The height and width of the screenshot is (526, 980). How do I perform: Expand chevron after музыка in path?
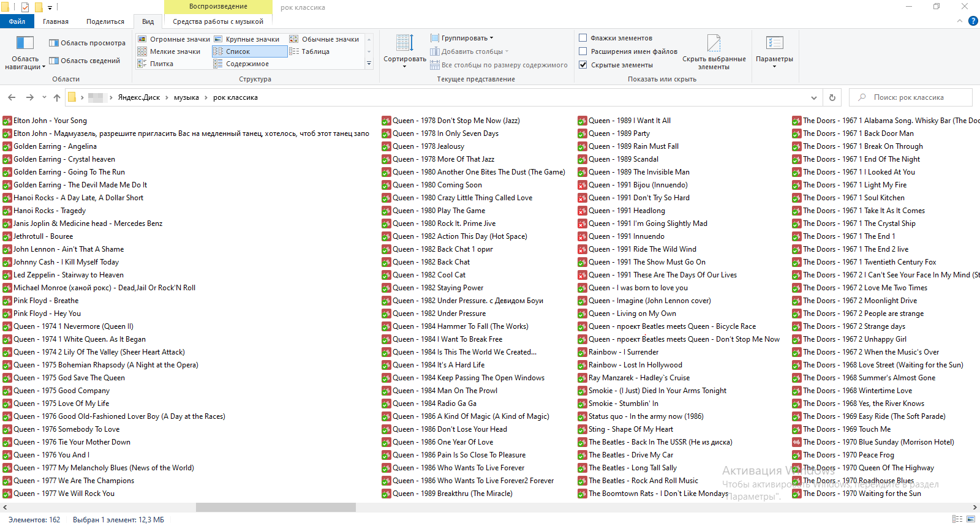coord(206,97)
